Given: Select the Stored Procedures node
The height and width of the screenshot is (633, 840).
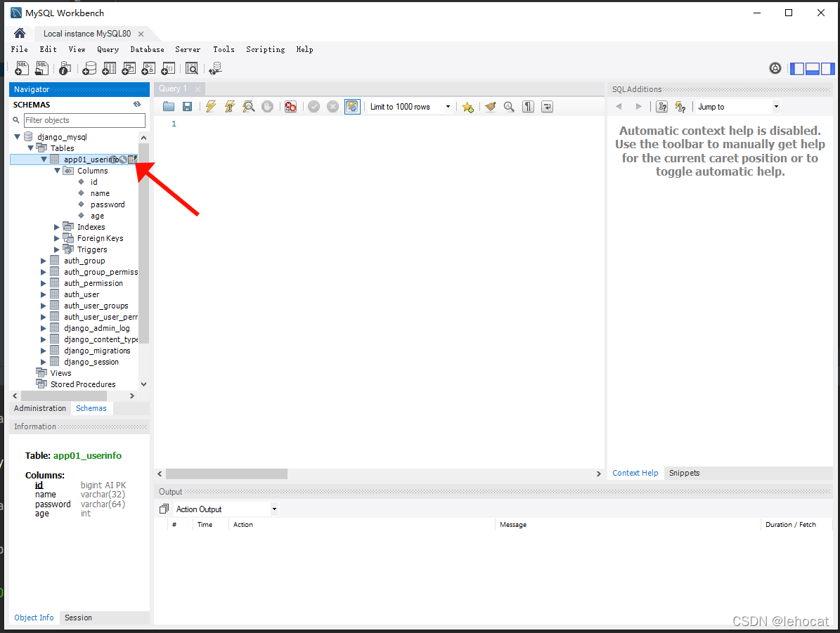Looking at the screenshot, I should pyautogui.click(x=83, y=384).
